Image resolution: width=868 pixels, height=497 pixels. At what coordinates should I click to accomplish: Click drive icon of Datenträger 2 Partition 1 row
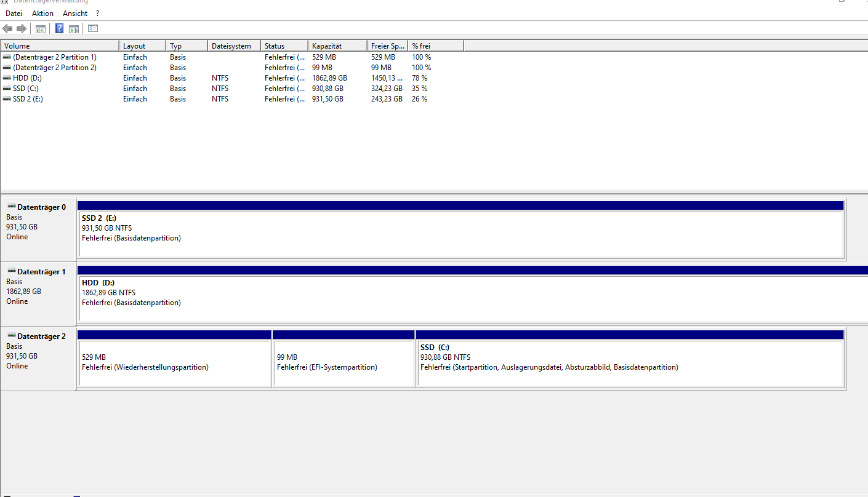[x=7, y=57]
